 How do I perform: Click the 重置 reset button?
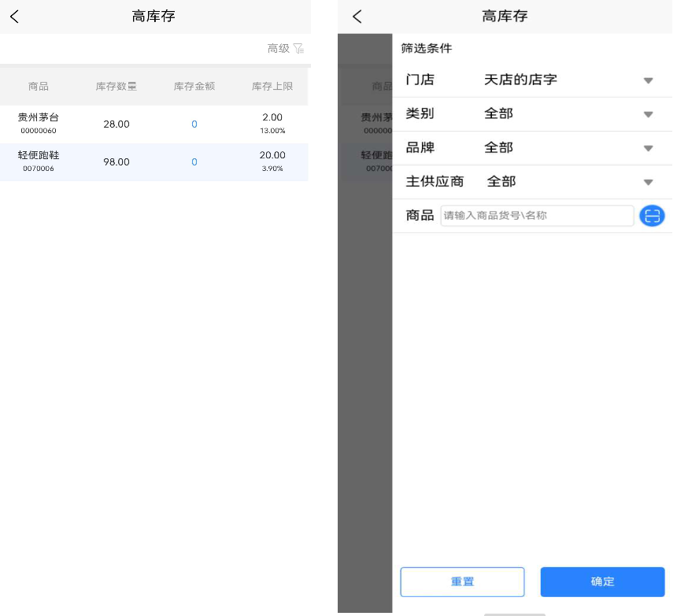462,582
